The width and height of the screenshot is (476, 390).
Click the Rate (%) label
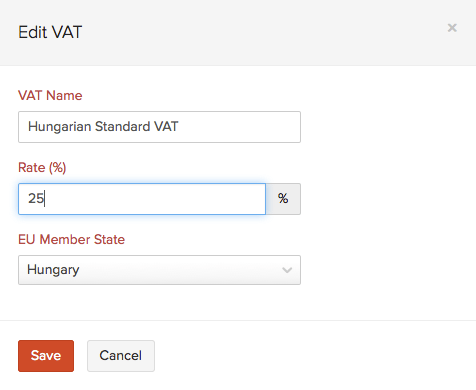[x=42, y=168]
